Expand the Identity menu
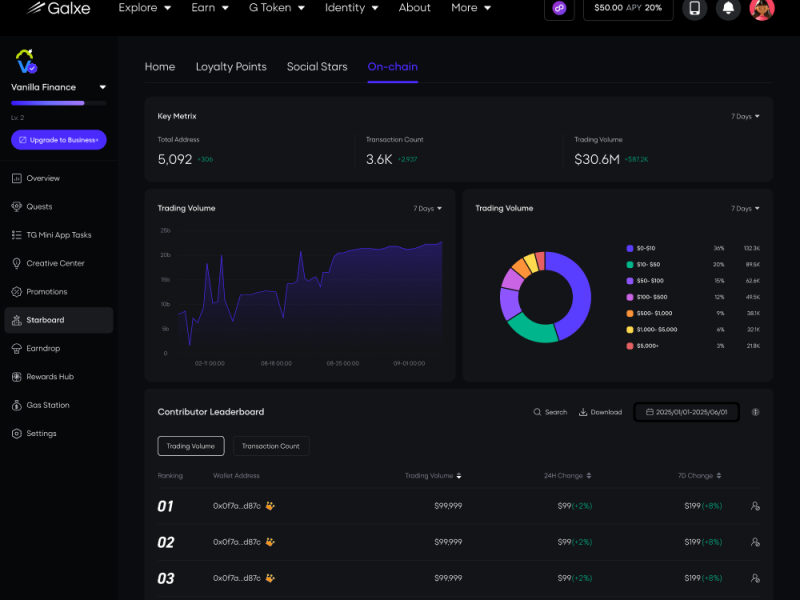 pyautogui.click(x=352, y=8)
